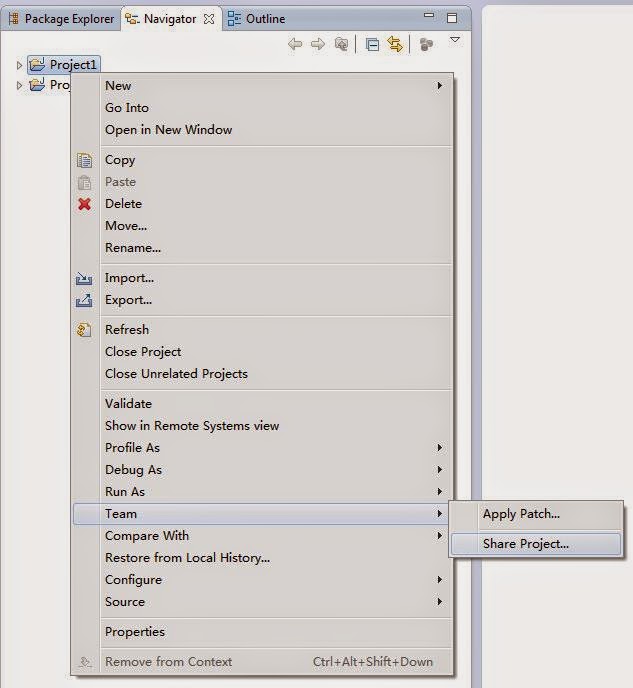The image size is (633, 688).
Task: Click the Remove from Context icon
Action: (x=85, y=662)
